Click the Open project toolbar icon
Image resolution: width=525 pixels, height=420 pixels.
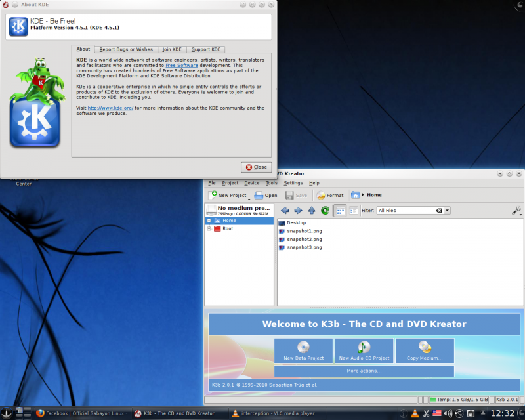[259, 195]
